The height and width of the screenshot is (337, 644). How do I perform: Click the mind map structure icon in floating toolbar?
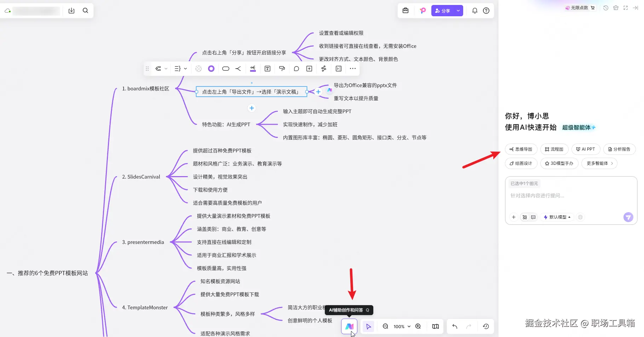click(x=158, y=69)
